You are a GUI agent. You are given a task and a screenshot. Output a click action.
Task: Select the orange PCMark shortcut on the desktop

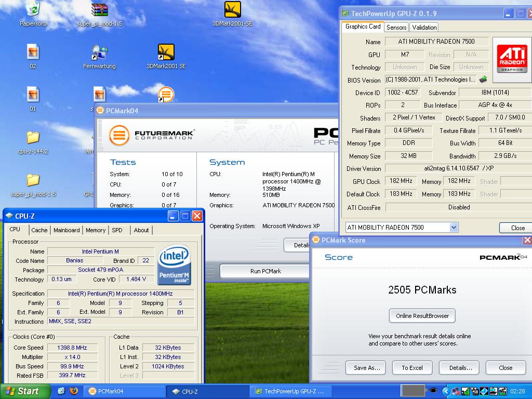(x=166, y=95)
